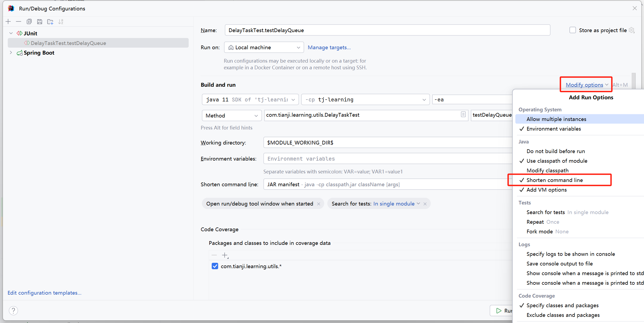Click the browse icon in class field
Viewport: 644px width, 323px height.
[463, 115]
